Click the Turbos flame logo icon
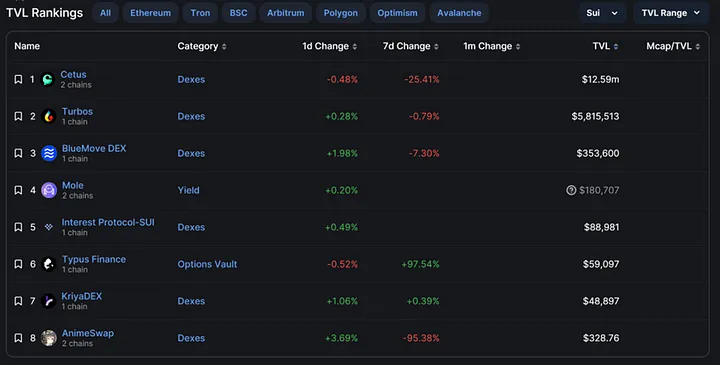720x365 pixels. (49, 116)
